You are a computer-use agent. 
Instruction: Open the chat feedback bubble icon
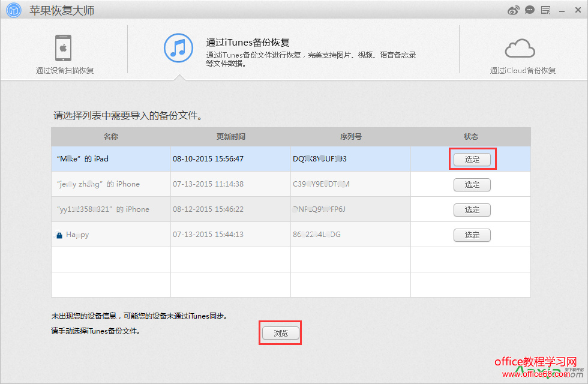529,10
